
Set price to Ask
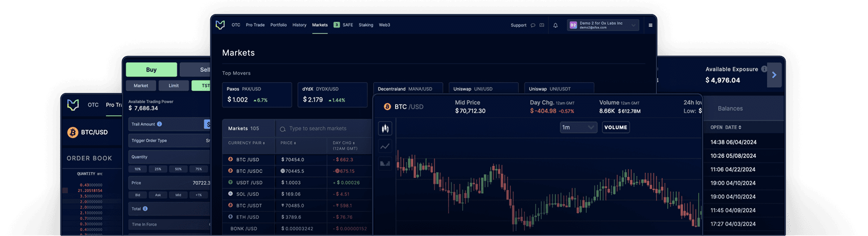pyautogui.click(x=158, y=195)
